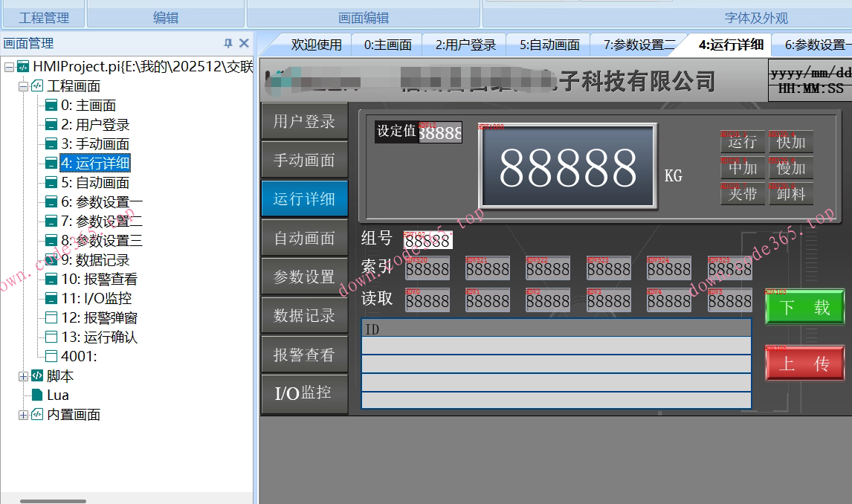Click the screen icon beside 12: 报警弹窗
The height and width of the screenshot is (504, 852).
tap(51, 318)
